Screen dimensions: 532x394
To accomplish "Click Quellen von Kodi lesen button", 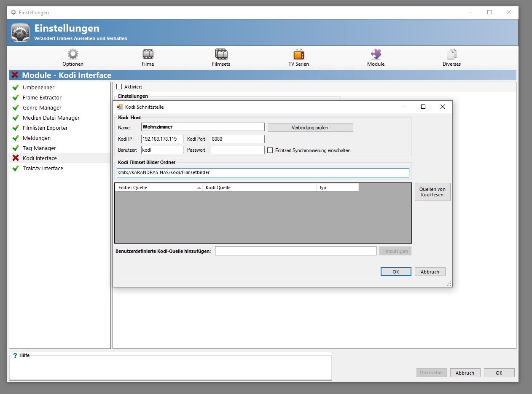I will point(433,192).
